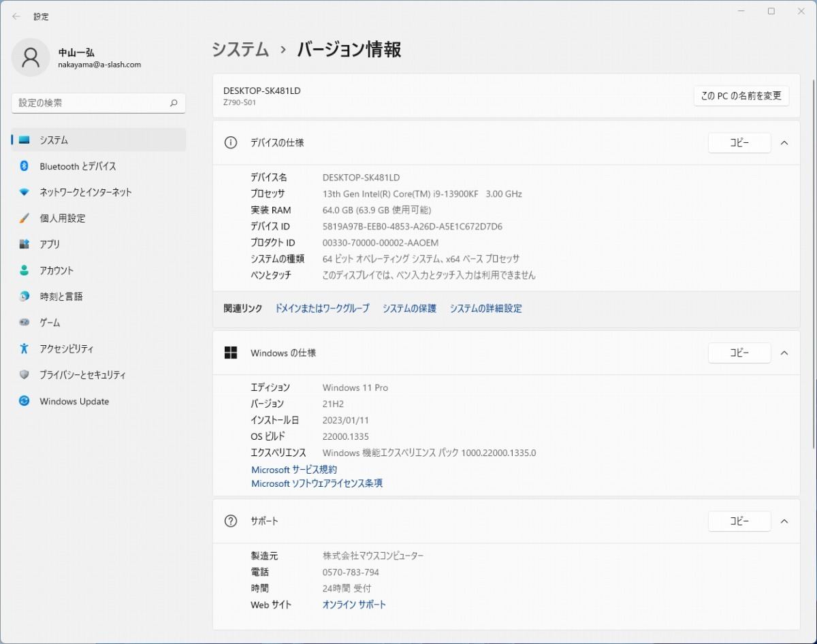817x644 pixels.
Task: Focus the 設定の検索 search box
Action: pos(99,103)
